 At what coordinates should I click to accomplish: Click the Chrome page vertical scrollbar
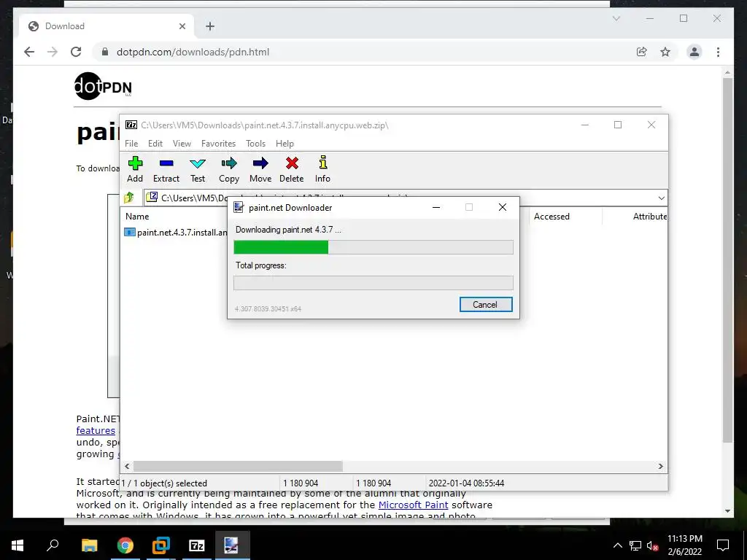pyautogui.click(x=727, y=260)
